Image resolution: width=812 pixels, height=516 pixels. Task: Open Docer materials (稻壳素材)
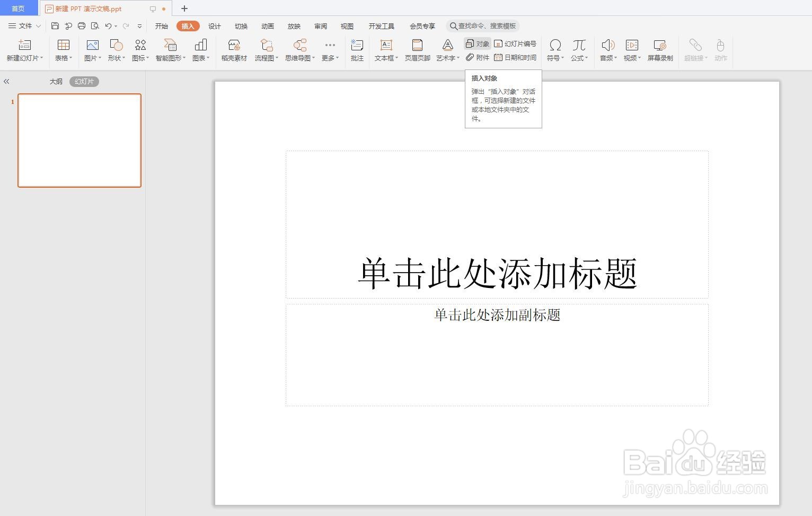coord(234,50)
